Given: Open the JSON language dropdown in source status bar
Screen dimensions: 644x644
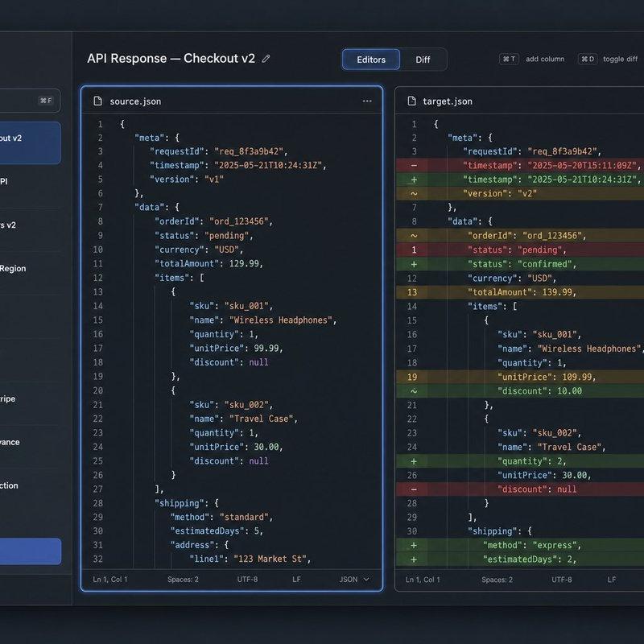Looking at the screenshot, I should 354,579.
